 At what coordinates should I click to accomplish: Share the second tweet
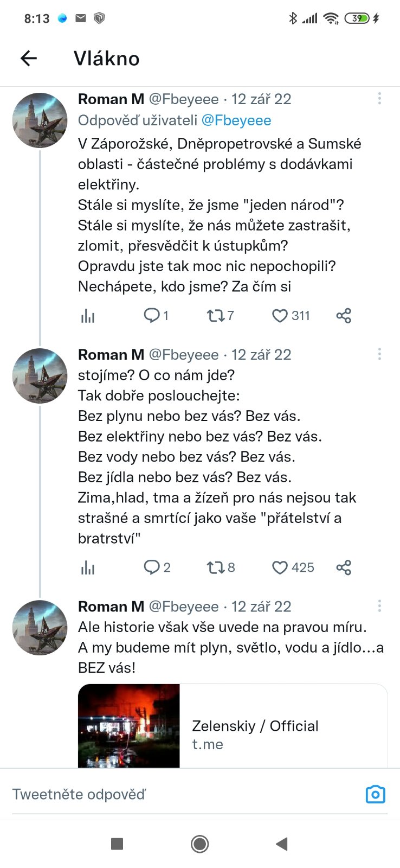tap(344, 567)
